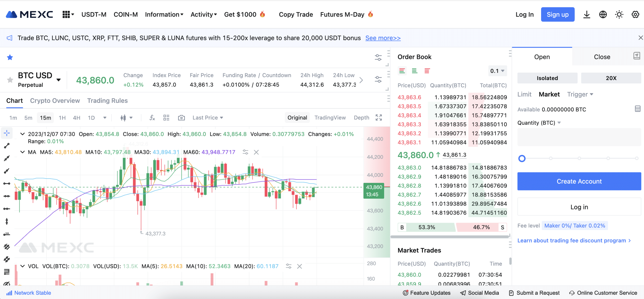Open the language globe icon
The height and width of the screenshot is (299, 644).
tap(603, 15)
